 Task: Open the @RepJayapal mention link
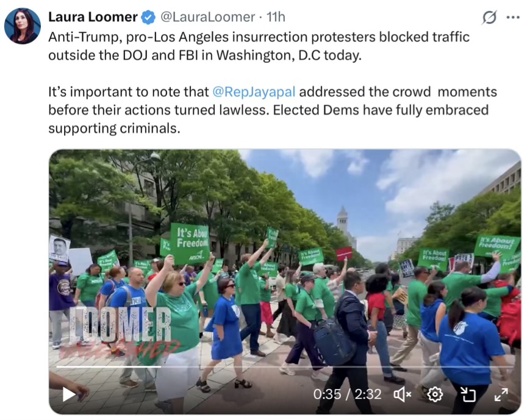click(x=254, y=92)
